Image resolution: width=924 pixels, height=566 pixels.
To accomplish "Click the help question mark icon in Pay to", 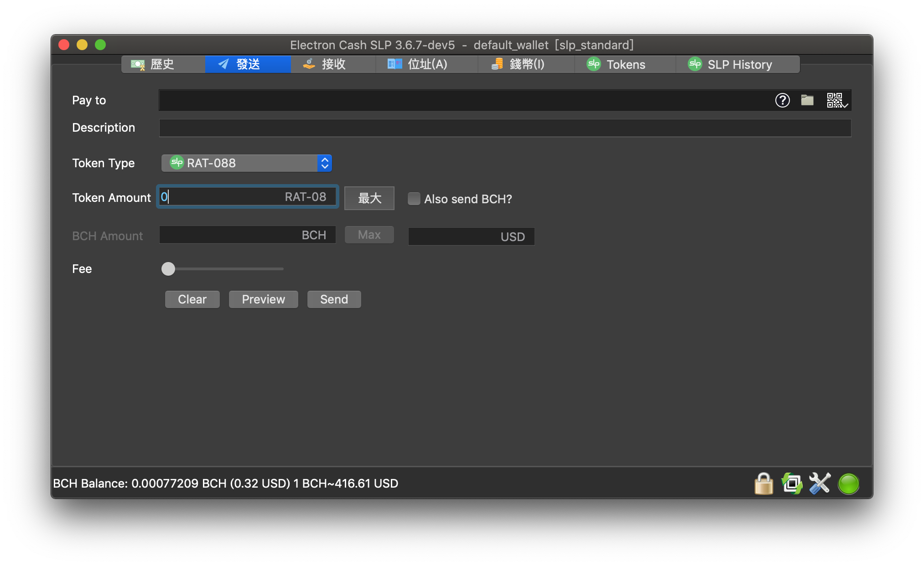I will pos(782,100).
